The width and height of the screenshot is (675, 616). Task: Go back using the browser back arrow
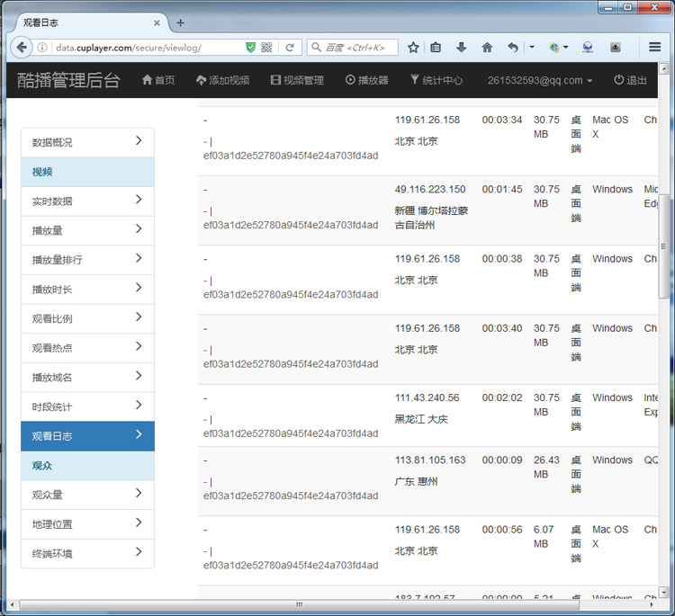[x=22, y=48]
